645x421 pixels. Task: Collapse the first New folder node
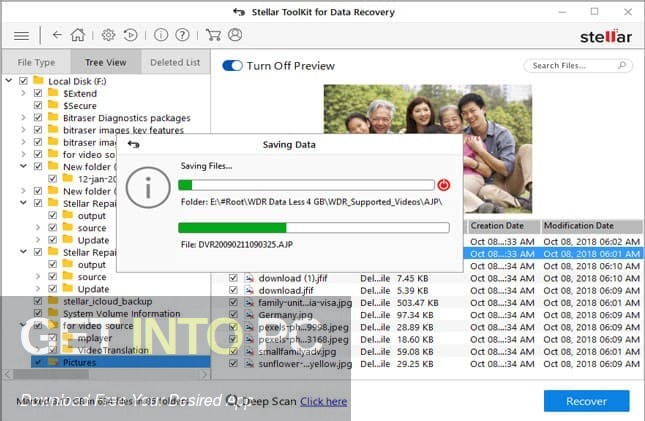pyautogui.click(x=23, y=166)
